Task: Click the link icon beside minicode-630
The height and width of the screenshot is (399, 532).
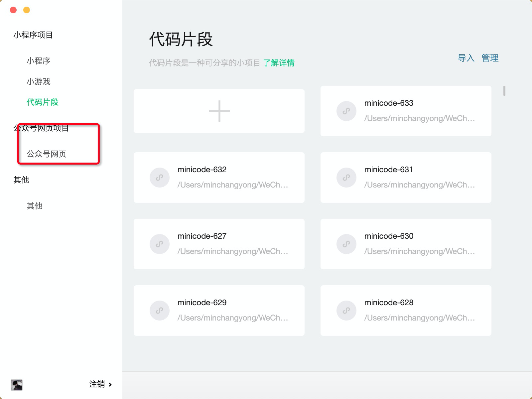Action: coord(346,244)
